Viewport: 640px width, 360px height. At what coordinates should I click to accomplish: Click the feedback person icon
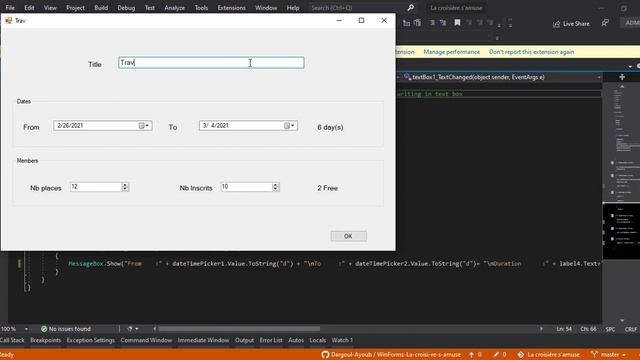(605, 23)
